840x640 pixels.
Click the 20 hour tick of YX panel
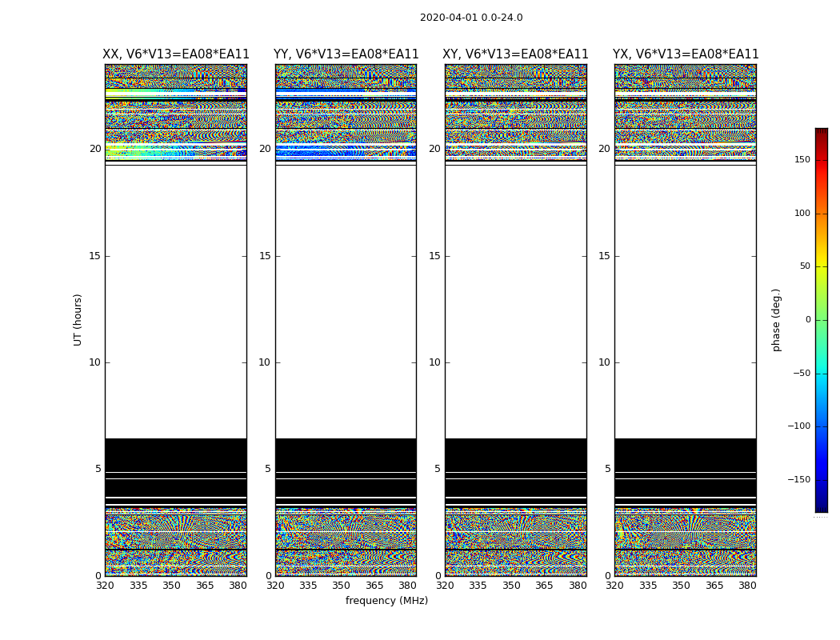(604, 149)
